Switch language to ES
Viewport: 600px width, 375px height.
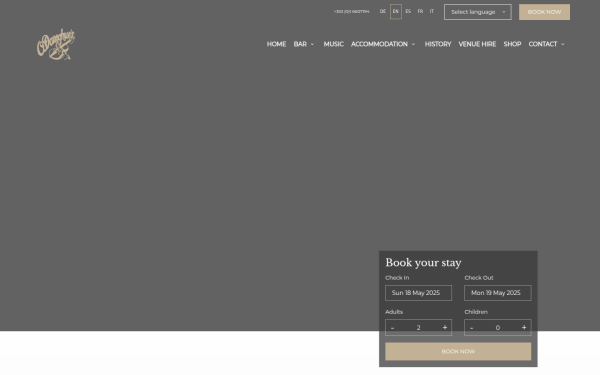(408, 11)
